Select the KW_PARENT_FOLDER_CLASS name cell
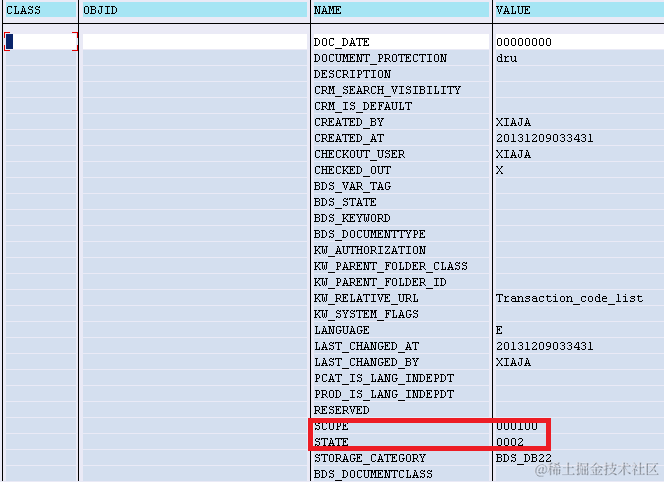 401,266
